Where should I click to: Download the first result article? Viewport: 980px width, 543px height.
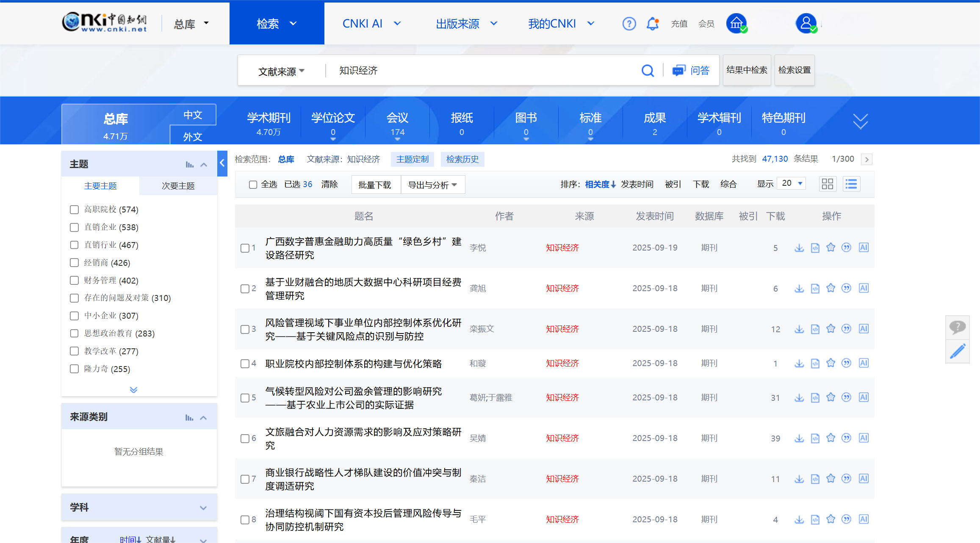click(799, 248)
